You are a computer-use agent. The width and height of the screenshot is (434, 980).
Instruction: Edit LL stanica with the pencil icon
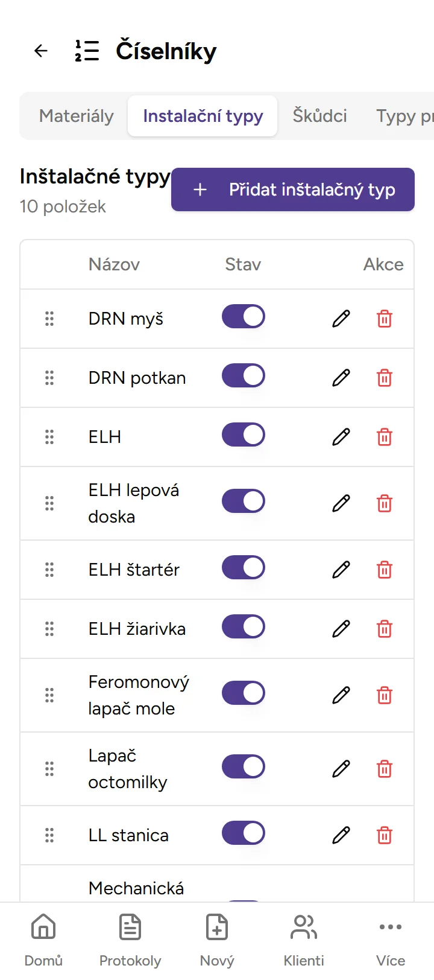pyautogui.click(x=341, y=835)
